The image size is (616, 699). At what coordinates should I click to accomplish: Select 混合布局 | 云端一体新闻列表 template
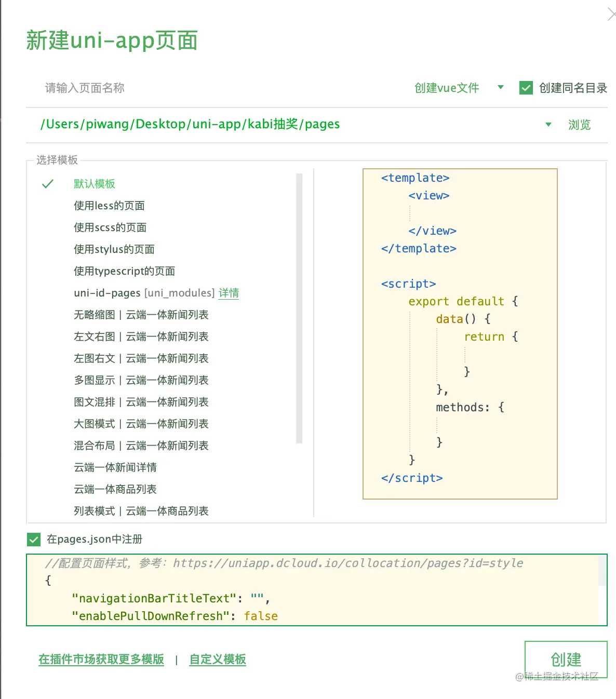tap(141, 446)
